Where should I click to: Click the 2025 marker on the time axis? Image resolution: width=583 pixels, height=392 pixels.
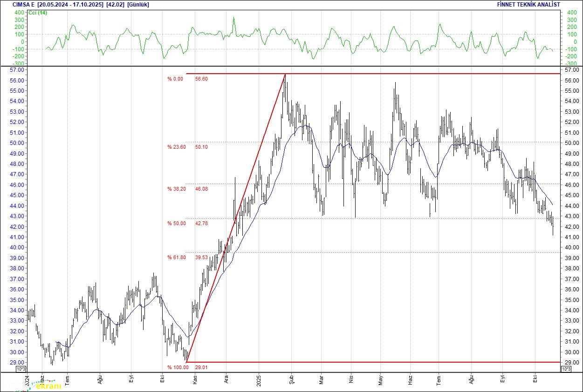pyautogui.click(x=259, y=381)
